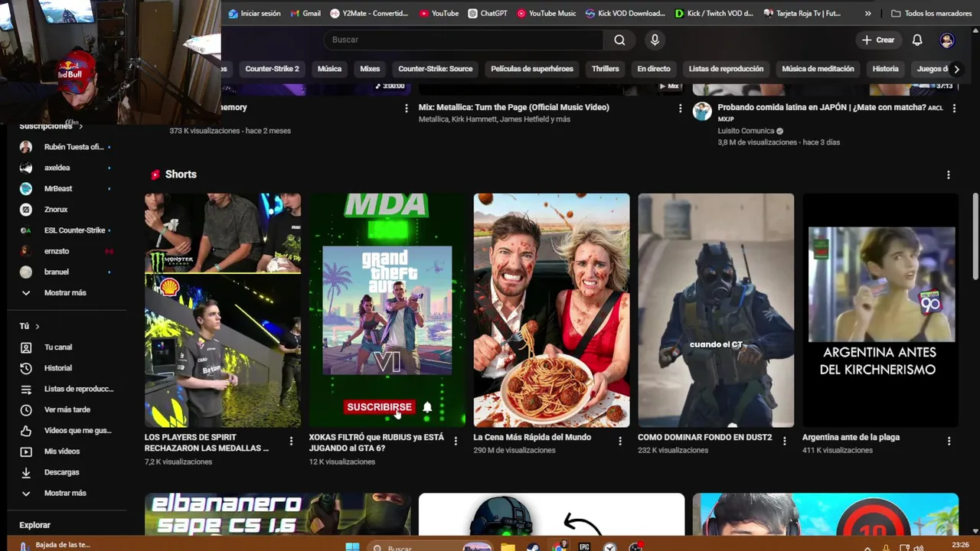The image size is (980, 551).
Task: Open elbananero sape CS 1.6 video
Action: 278,514
